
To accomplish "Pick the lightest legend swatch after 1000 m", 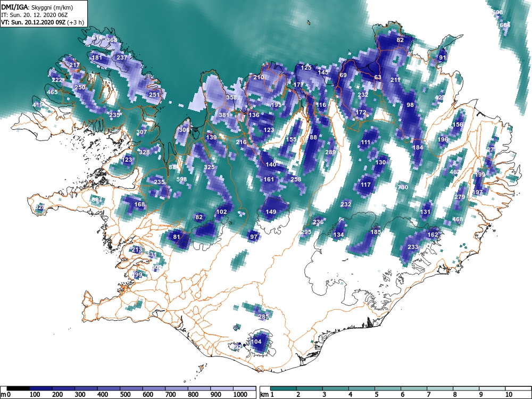I will pyautogui.click(x=244, y=389).
